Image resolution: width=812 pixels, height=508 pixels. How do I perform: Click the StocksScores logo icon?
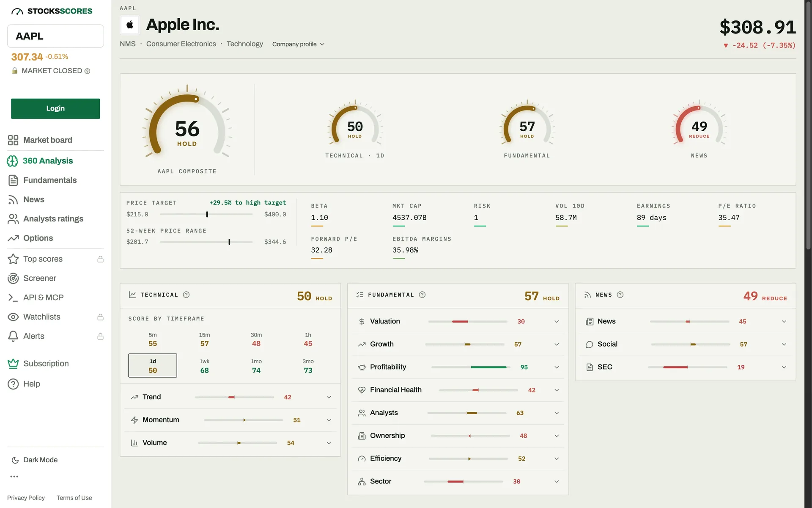click(x=17, y=11)
